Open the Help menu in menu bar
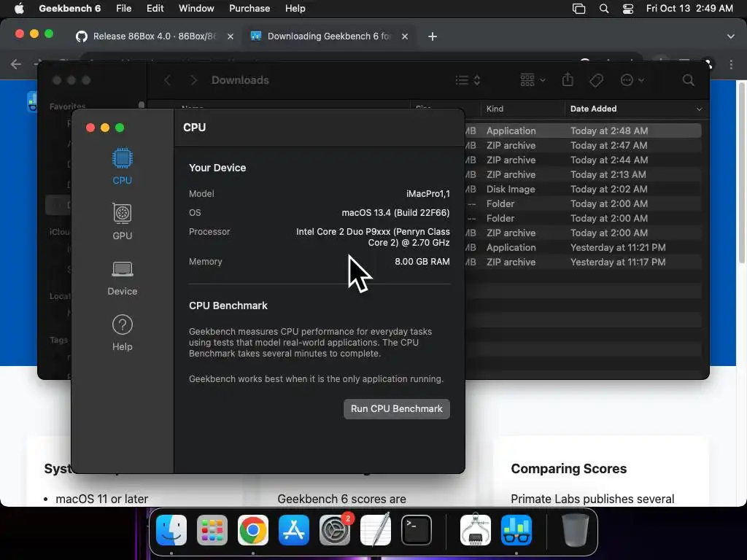 coord(295,9)
